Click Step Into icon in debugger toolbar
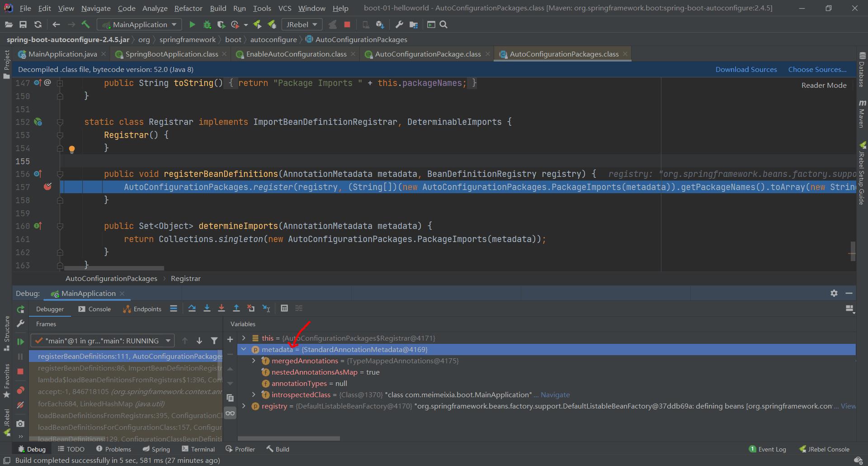This screenshot has height=466, width=868. point(207,309)
